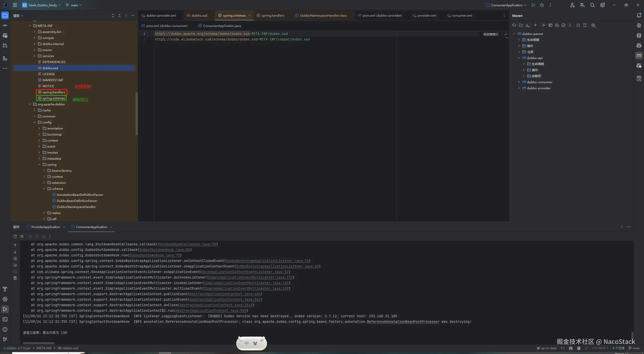
Task: Open the DubboShutdownHook.java:85 stack trace link
Action: pos(165,250)
